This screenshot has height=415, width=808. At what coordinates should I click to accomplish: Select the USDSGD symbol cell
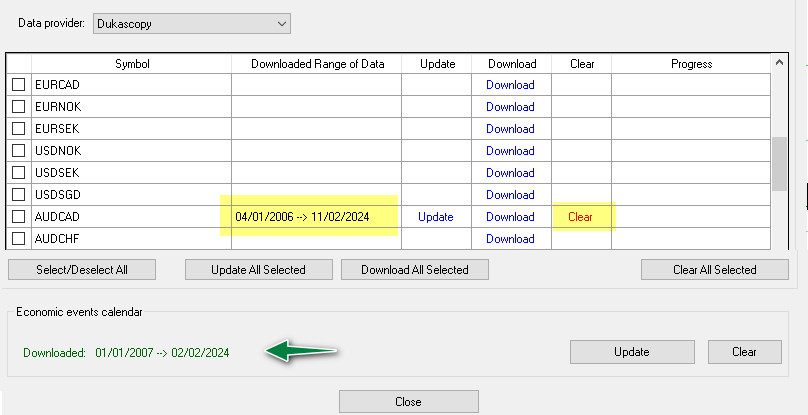click(131, 195)
